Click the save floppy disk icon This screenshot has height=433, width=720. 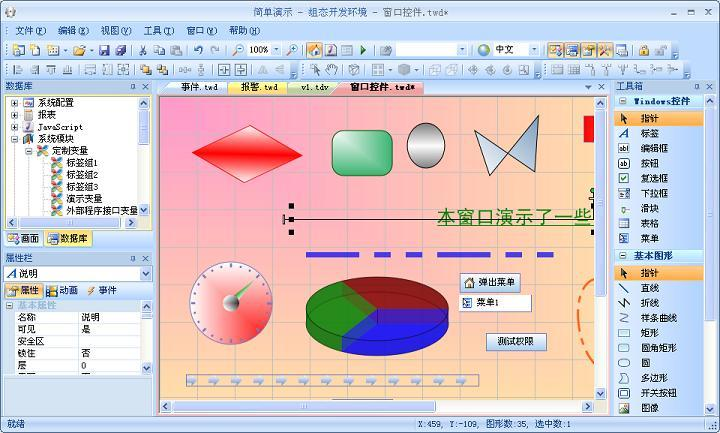coord(104,50)
